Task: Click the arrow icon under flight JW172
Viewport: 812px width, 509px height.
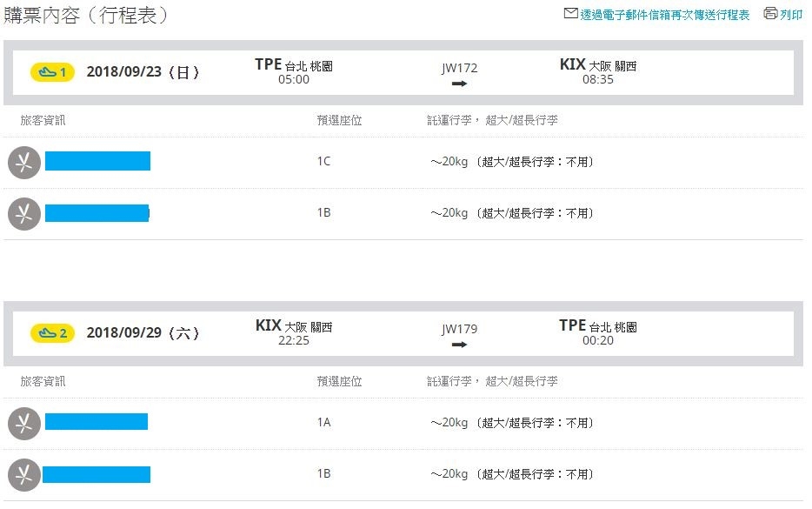Action: 459,84
